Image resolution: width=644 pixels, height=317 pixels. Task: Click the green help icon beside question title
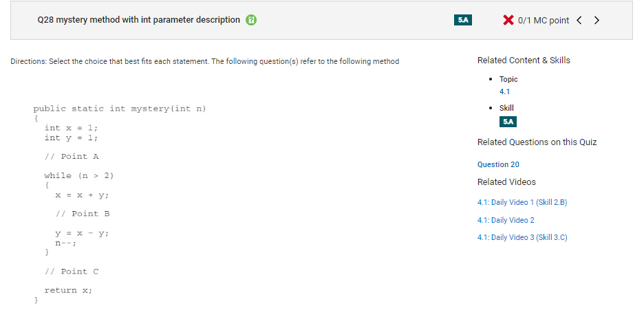[251, 20]
